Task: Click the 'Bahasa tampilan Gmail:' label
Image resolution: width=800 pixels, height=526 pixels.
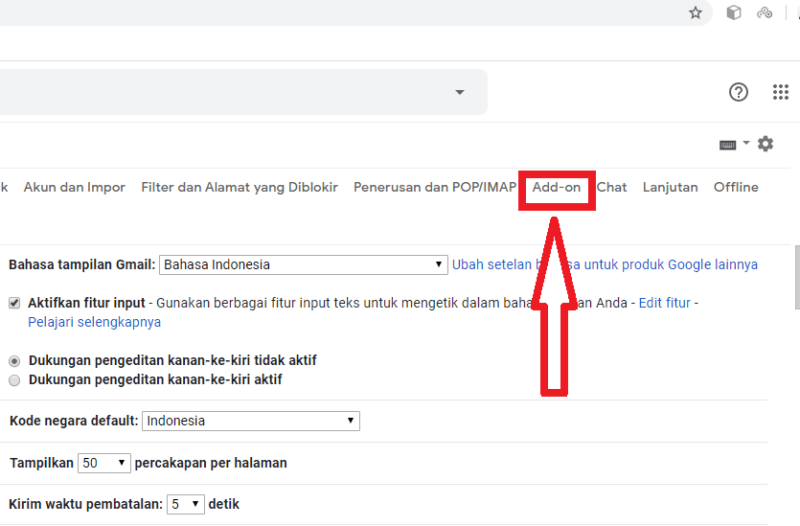Action: coord(82,265)
